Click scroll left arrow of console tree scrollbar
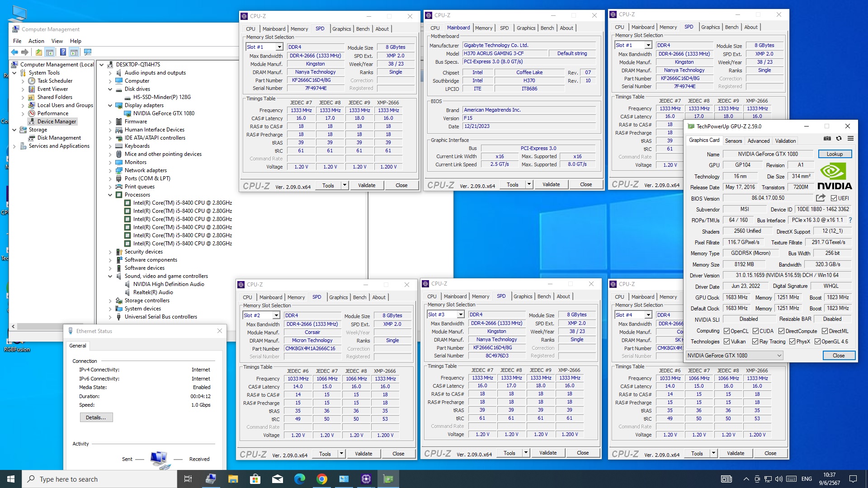868x488 pixels. point(13,326)
